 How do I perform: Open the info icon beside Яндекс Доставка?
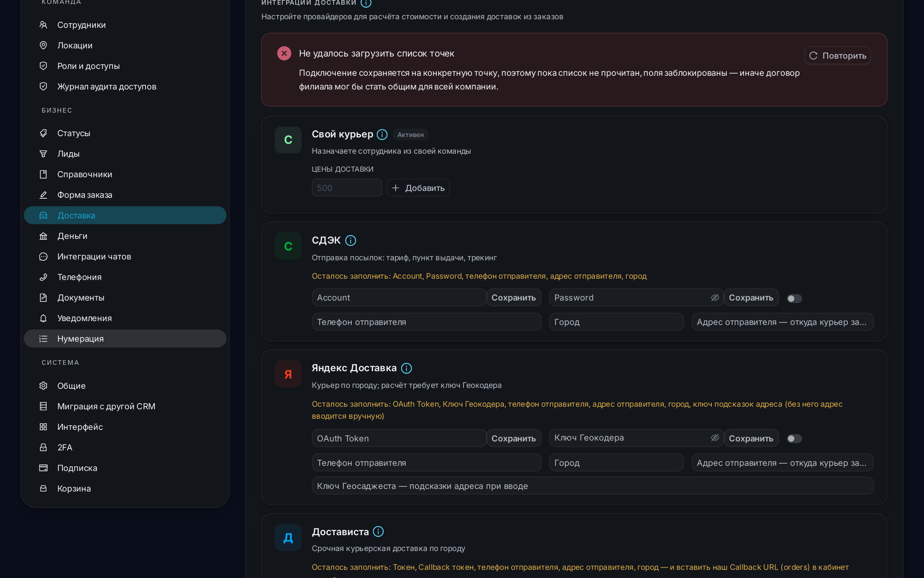pyautogui.click(x=406, y=368)
